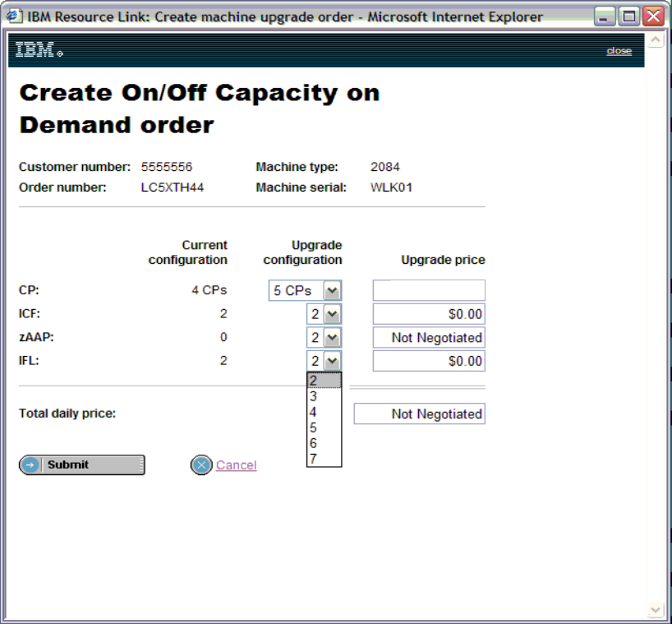Click the scrollbar down arrow
Viewport: 672px width, 624px height.
(x=656, y=609)
